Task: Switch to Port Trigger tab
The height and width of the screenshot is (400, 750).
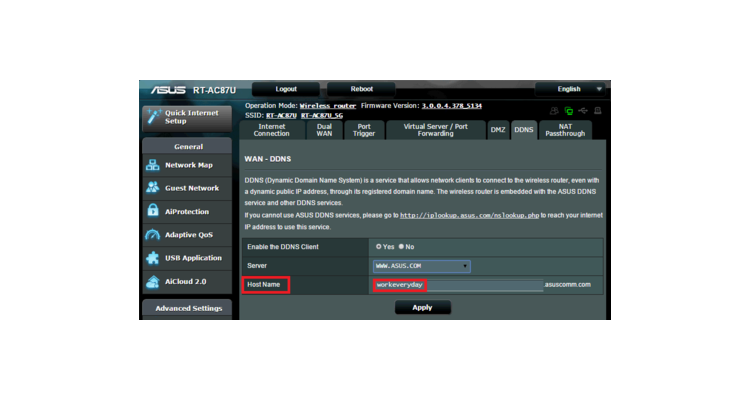Action: 364,130
